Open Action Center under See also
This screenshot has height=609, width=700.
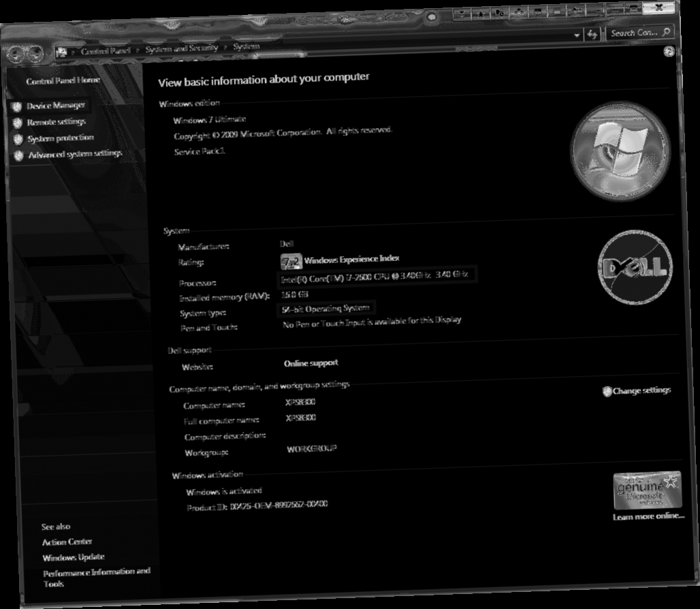(x=67, y=542)
